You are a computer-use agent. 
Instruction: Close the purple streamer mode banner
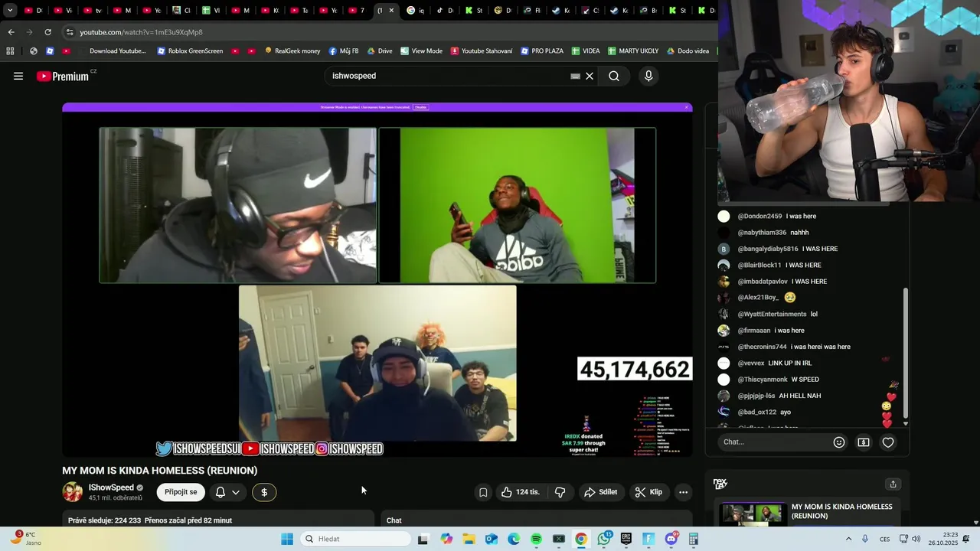(x=687, y=107)
